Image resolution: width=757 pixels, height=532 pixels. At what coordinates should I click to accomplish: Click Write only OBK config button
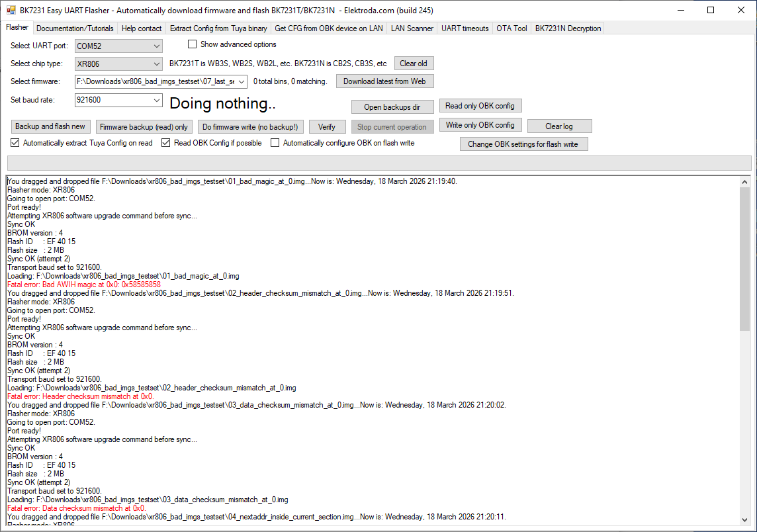pyautogui.click(x=480, y=125)
